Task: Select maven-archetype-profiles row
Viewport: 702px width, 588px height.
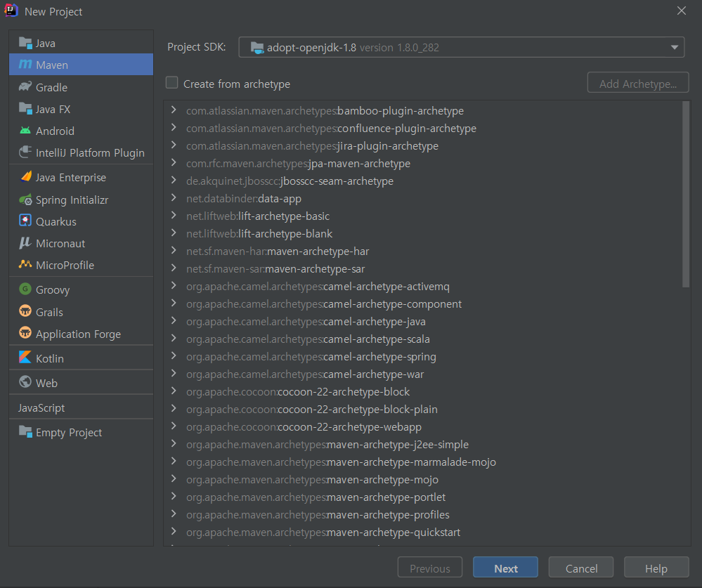Action: (422, 515)
